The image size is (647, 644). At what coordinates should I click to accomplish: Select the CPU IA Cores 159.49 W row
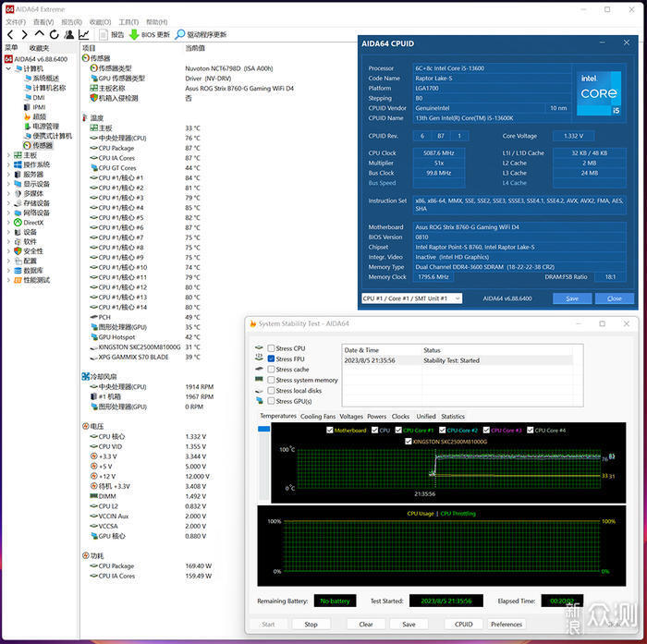[x=151, y=576]
